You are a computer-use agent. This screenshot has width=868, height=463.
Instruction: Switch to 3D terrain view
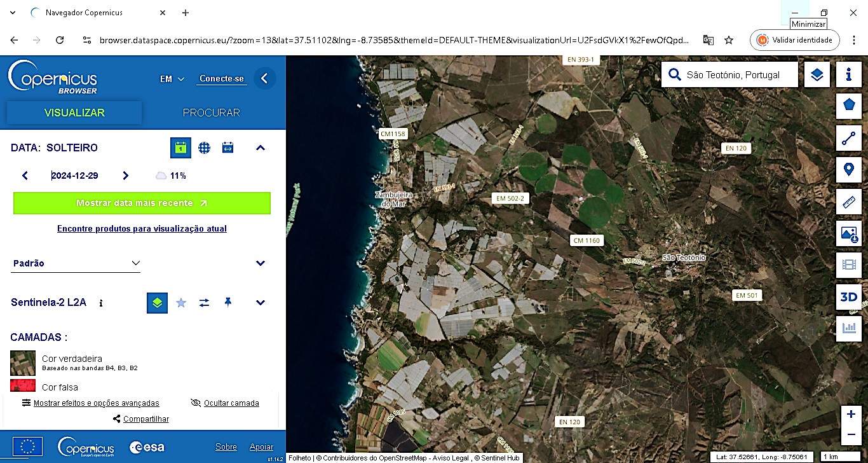coord(848,297)
